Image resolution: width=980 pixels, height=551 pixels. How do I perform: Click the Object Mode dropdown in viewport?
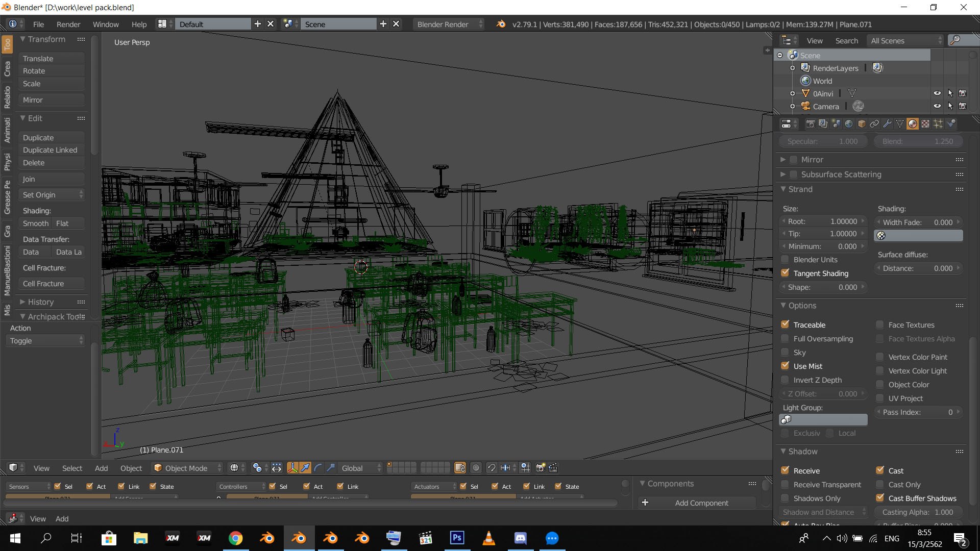coord(186,467)
